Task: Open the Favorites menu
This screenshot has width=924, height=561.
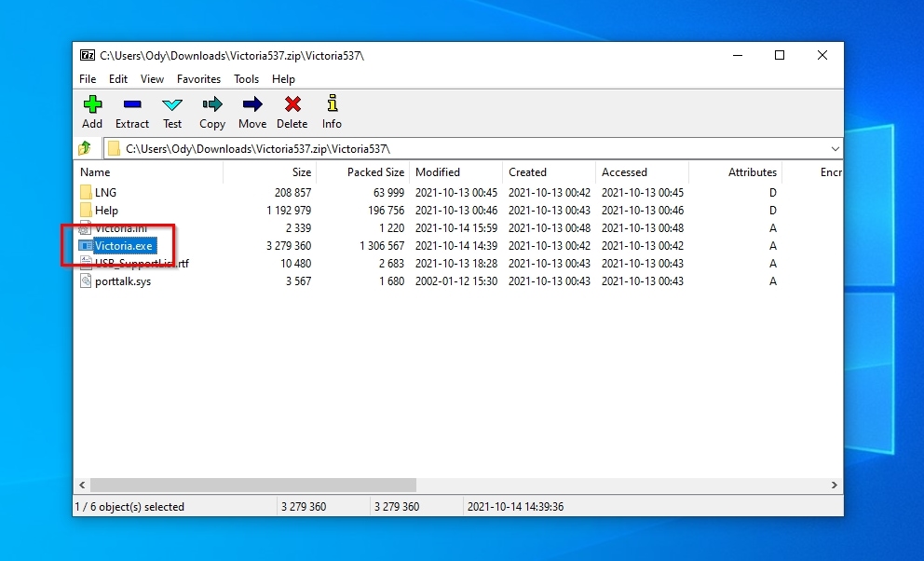Action: pyautogui.click(x=198, y=79)
